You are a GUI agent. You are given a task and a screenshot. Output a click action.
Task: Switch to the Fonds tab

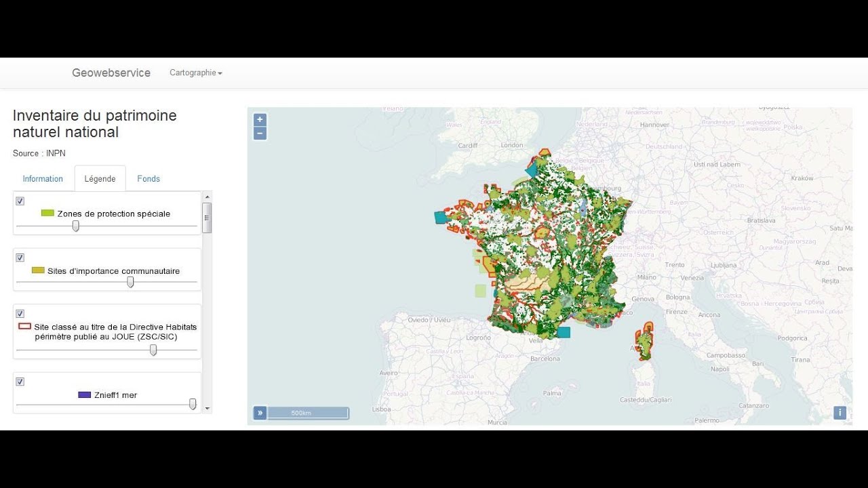click(x=149, y=179)
